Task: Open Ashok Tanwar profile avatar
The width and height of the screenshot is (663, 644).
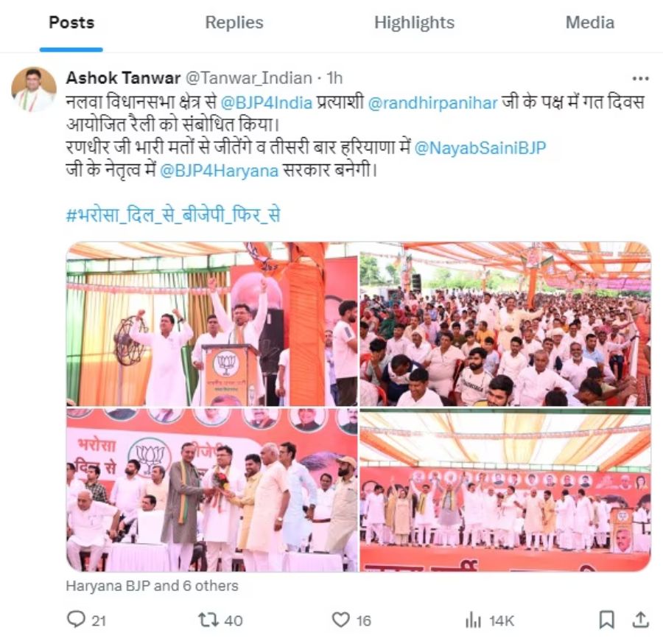Action: coord(34,89)
